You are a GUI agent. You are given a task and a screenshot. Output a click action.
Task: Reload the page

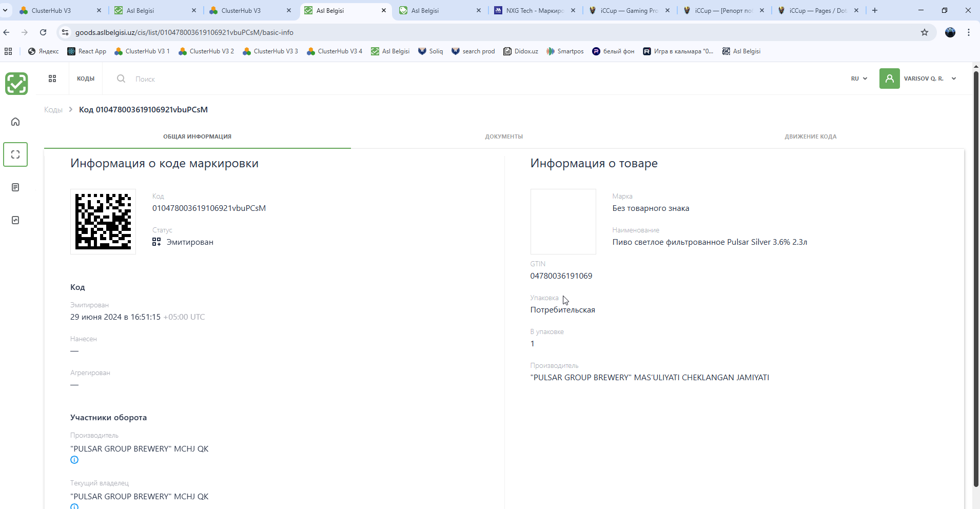(x=43, y=32)
